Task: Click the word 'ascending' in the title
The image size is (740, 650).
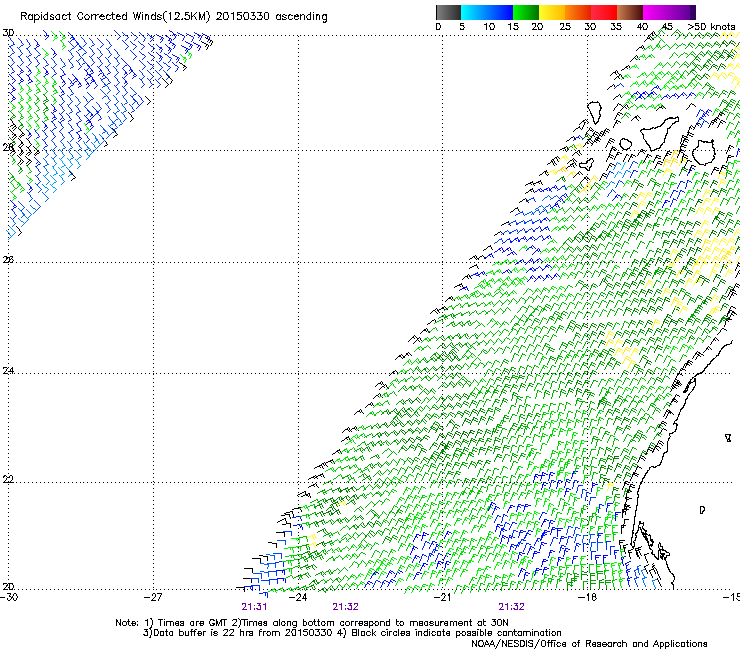Action: click(301, 17)
